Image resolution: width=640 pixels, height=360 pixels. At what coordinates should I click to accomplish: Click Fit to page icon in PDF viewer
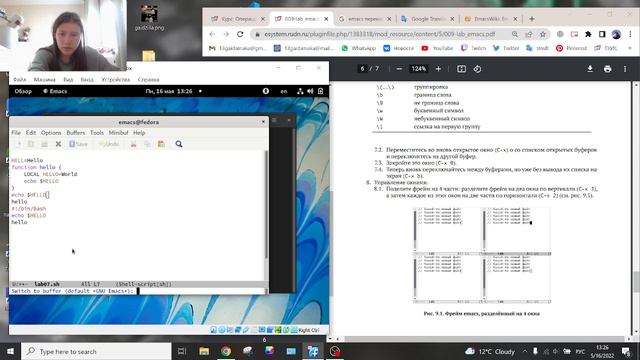point(461,69)
